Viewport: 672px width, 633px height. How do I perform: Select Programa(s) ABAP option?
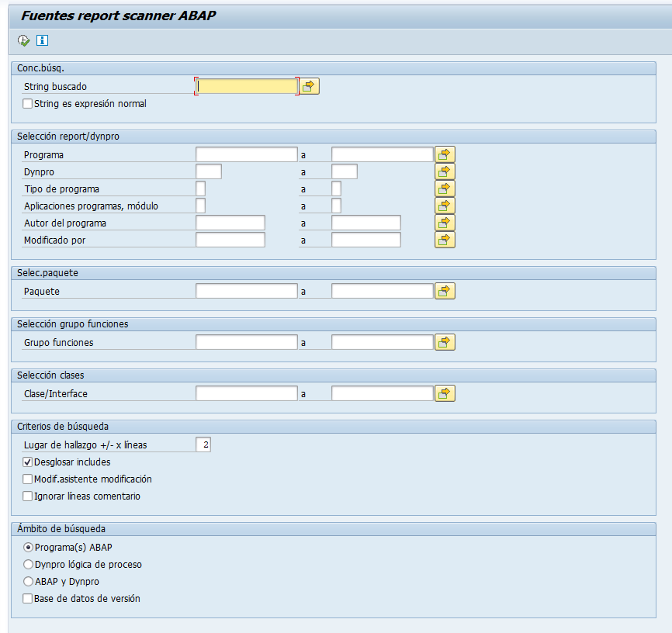click(x=29, y=547)
